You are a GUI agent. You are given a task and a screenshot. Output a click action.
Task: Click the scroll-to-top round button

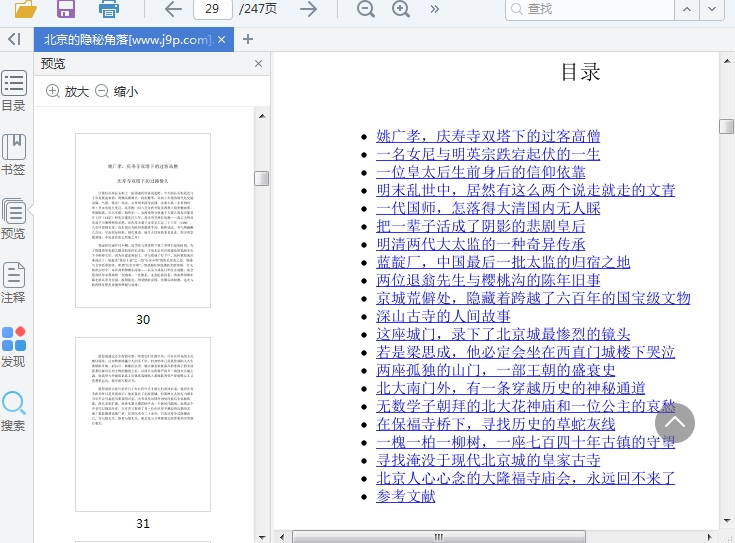675,423
